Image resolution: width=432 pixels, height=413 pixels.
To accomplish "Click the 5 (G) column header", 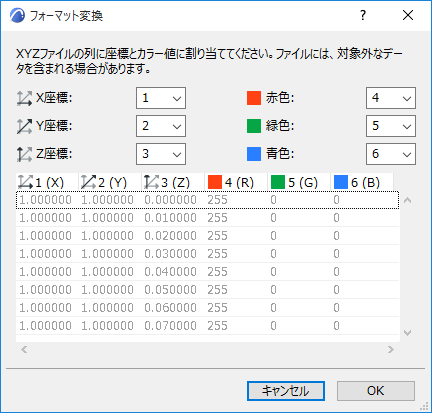I will (299, 182).
